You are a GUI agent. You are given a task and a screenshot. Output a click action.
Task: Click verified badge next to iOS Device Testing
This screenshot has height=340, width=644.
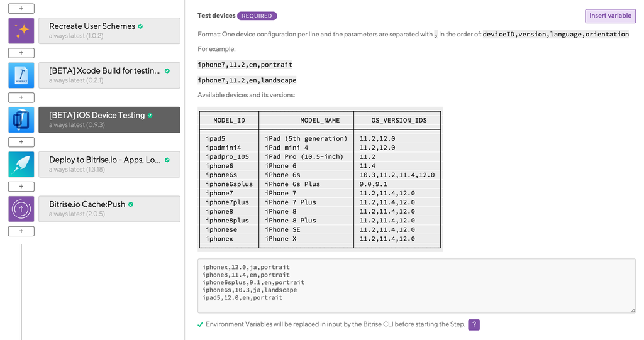point(150,116)
